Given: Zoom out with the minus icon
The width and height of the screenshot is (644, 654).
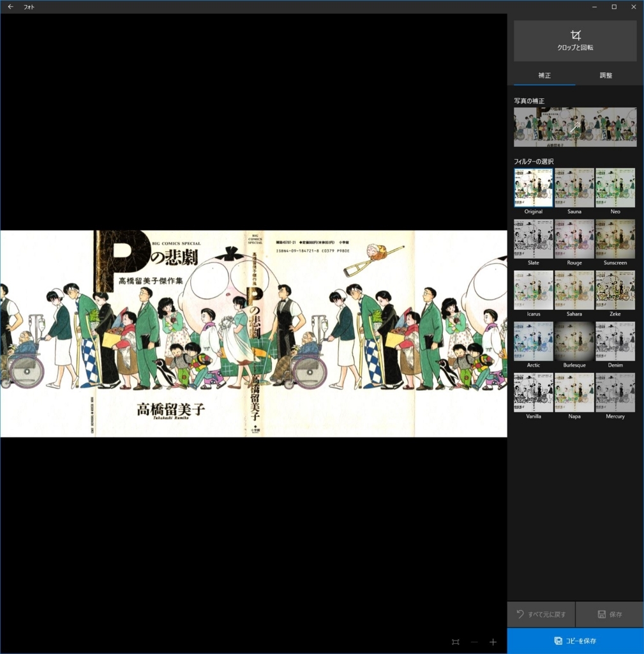Looking at the screenshot, I should point(474,642).
